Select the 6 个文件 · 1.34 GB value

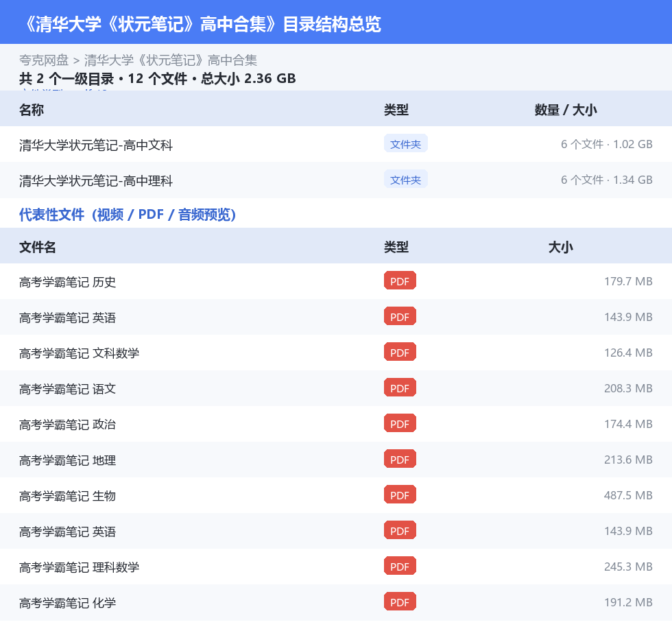(x=606, y=180)
